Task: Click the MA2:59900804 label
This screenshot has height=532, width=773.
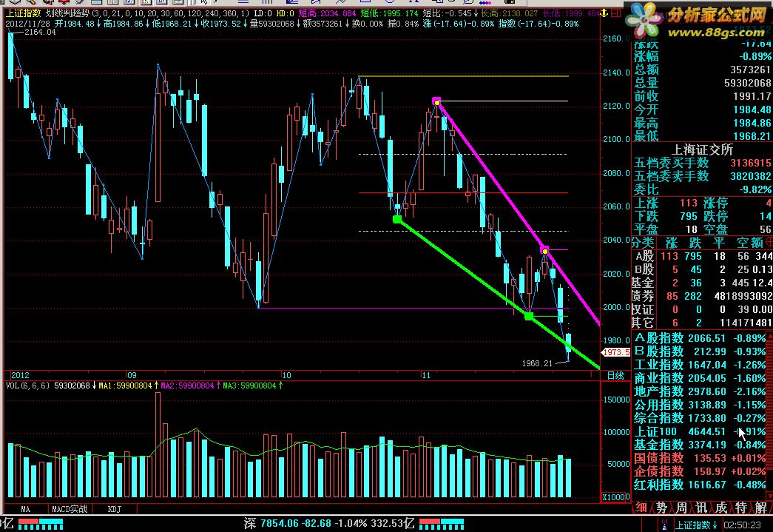Action: [x=187, y=385]
